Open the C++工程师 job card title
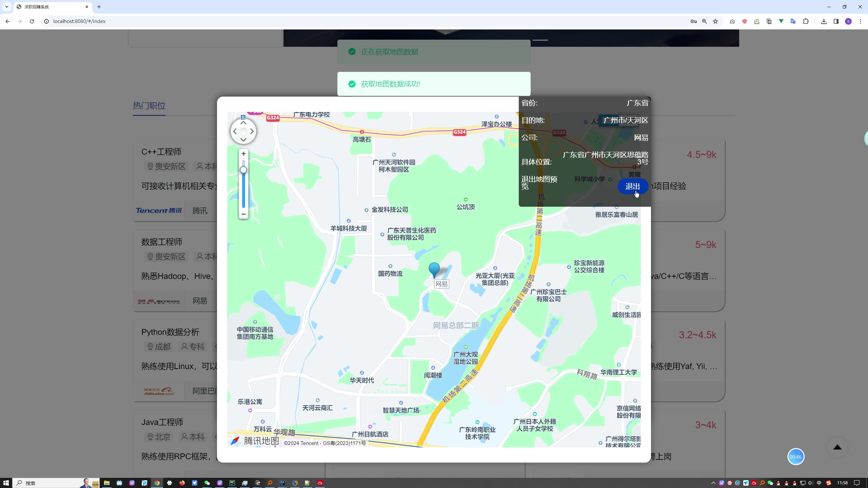This screenshot has width=868, height=488. [161, 152]
